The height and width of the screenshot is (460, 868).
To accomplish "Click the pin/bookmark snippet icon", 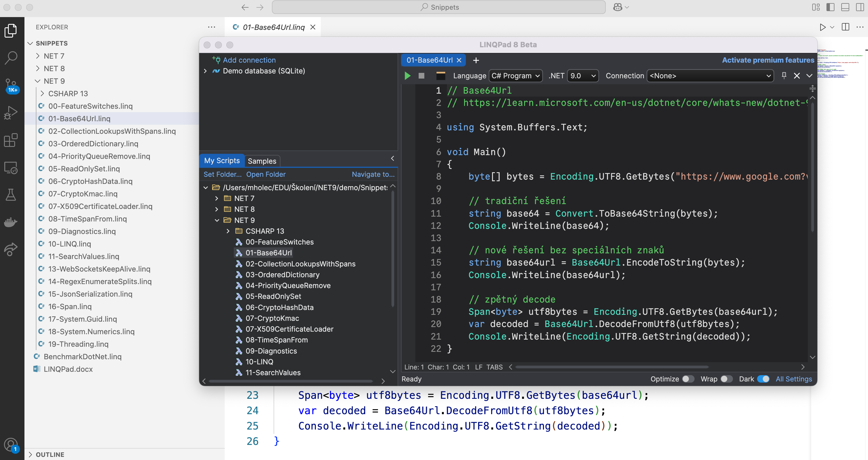I will point(784,75).
